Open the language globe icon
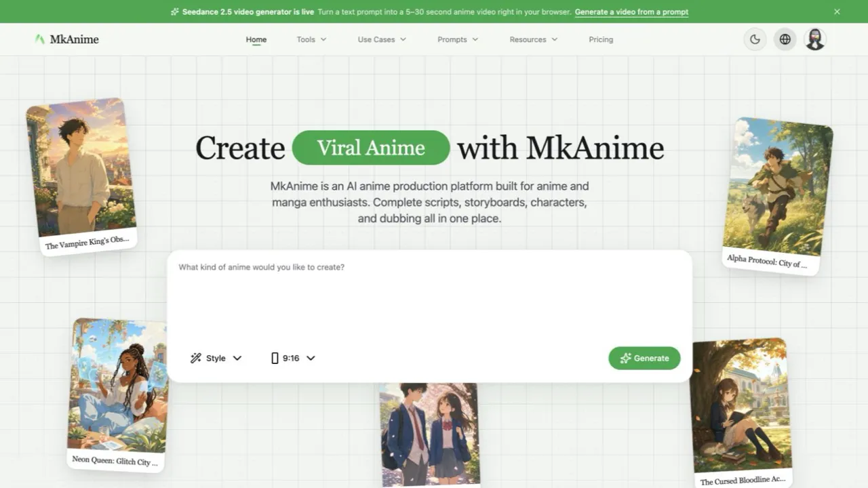 [785, 39]
